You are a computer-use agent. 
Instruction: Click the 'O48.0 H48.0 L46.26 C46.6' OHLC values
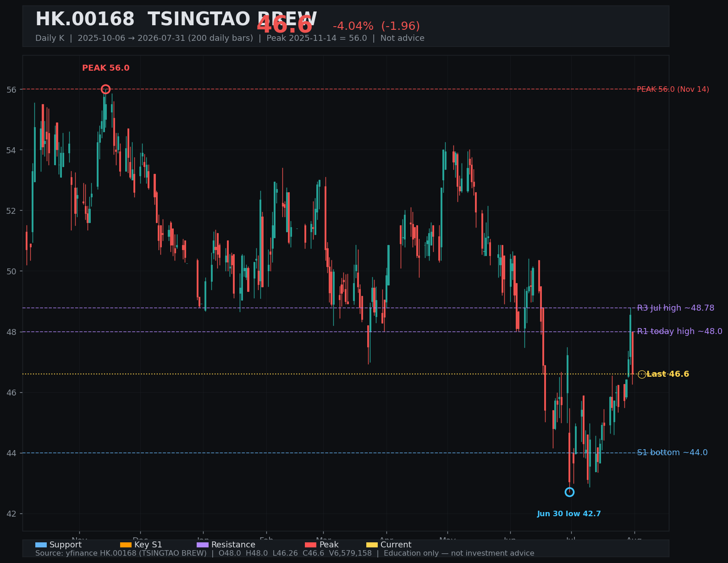pos(271,553)
